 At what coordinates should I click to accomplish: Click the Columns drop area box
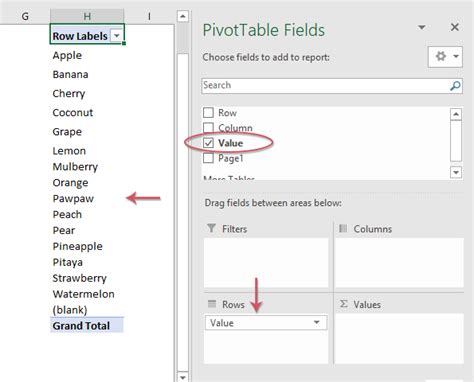(x=399, y=263)
